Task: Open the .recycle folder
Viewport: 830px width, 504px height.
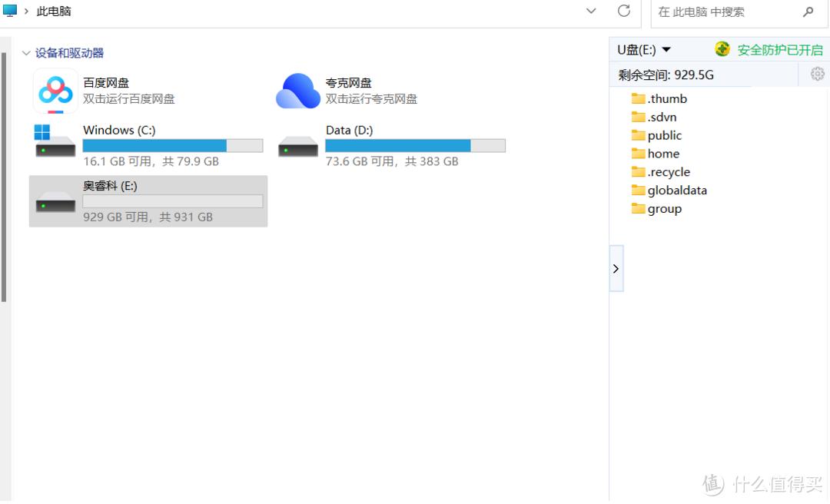Action: pyautogui.click(x=661, y=172)
